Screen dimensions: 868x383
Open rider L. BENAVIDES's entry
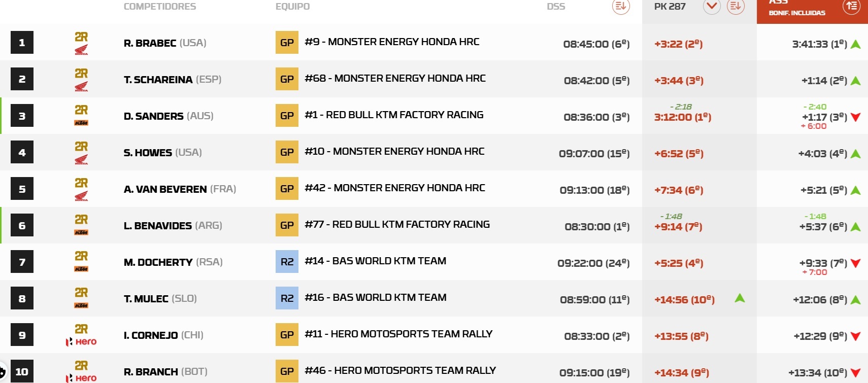[157, 226]
